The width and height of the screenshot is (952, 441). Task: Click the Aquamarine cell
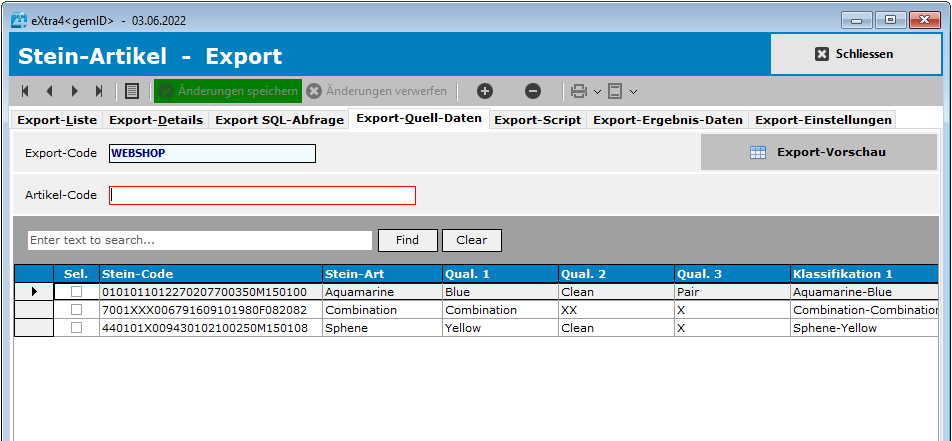pyautogui.click(x=382, y=292)
